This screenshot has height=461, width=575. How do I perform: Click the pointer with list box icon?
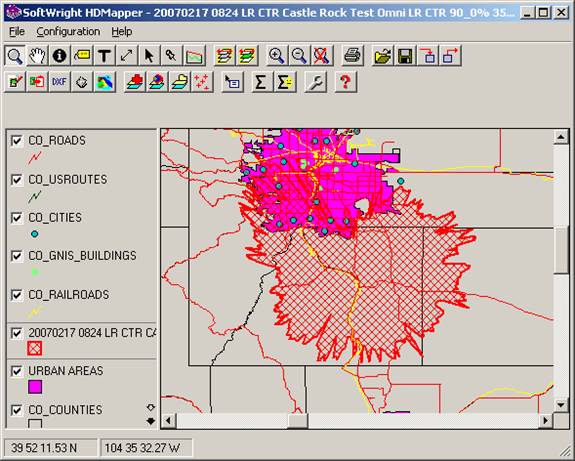pyautogui.click(x=232, y=82)
